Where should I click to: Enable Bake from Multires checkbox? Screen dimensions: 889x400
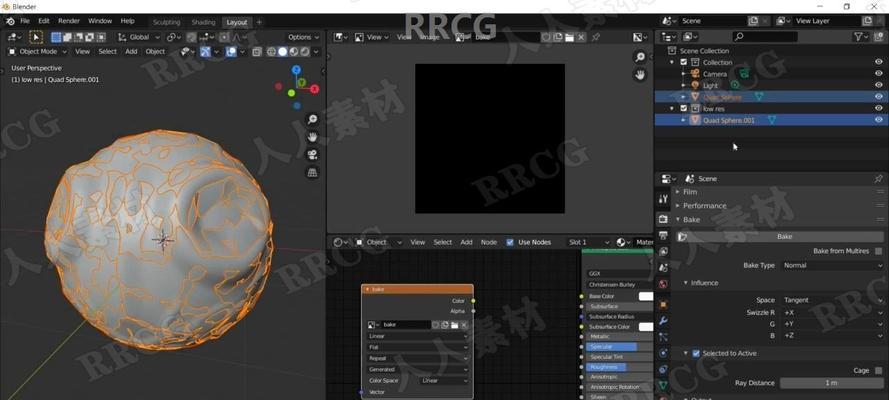pos(878,251)
